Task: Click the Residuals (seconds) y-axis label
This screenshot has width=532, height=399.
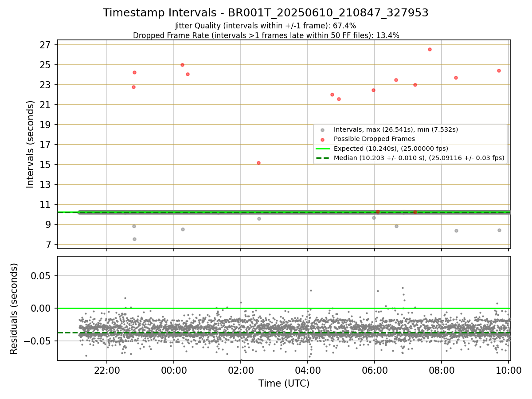Action: click(14, 309)
